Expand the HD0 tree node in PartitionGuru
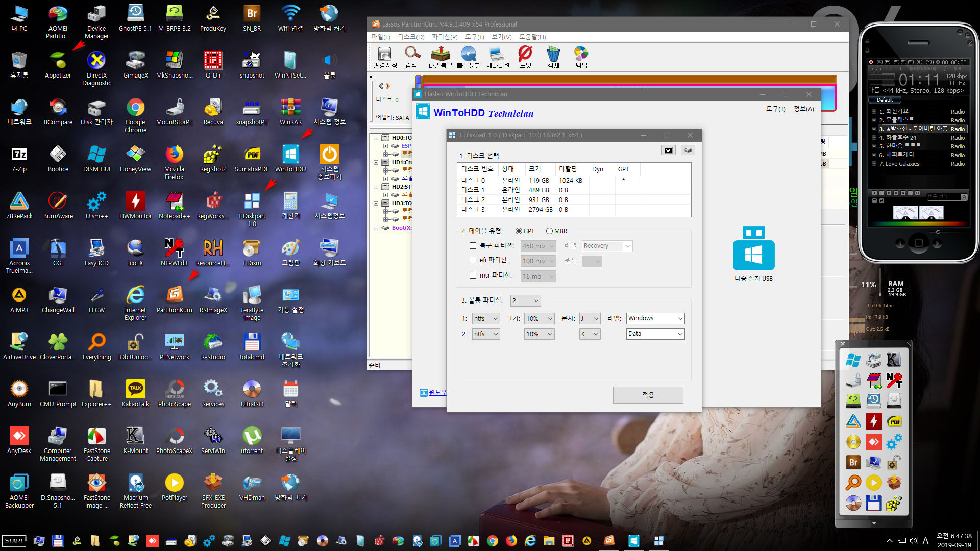980x551 pixels. (x=376, y=138)
